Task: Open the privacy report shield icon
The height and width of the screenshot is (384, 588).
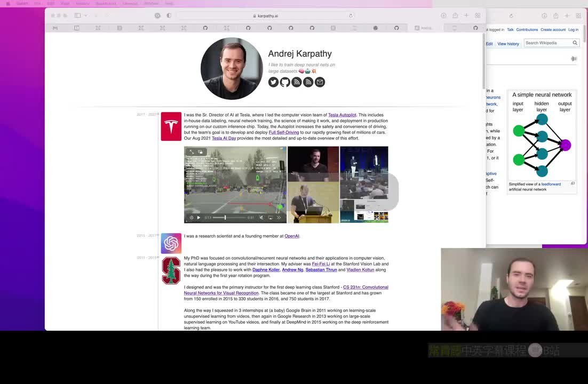Action: coord(157,15)
